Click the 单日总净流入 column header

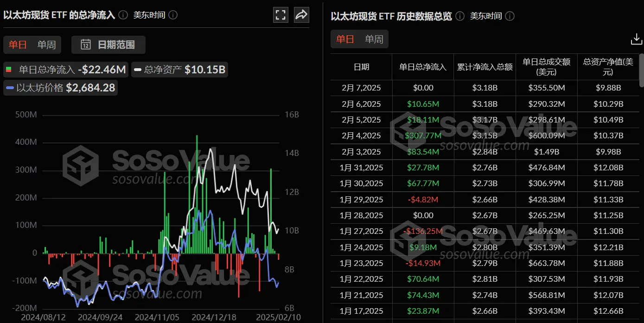coord(423,67)
